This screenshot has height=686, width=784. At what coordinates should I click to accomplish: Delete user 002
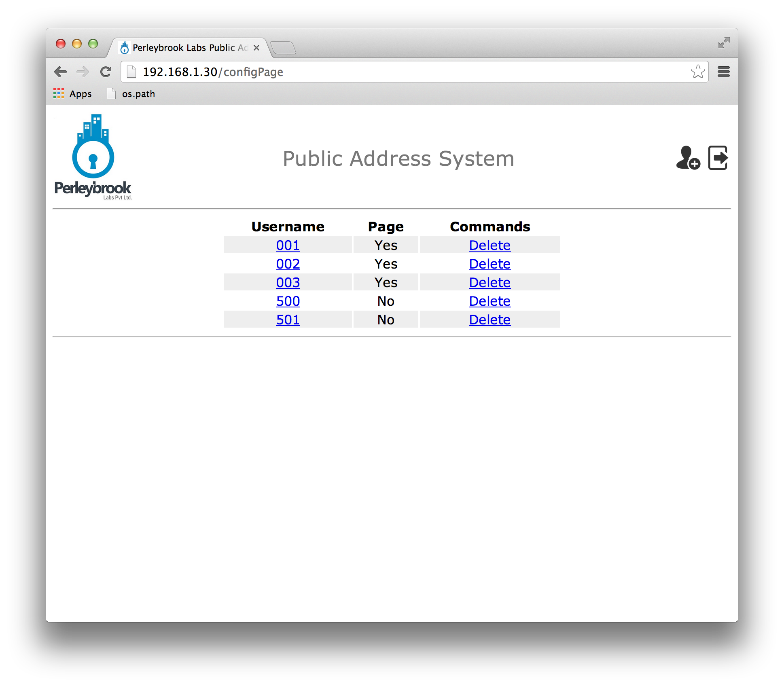coord(489,264)
